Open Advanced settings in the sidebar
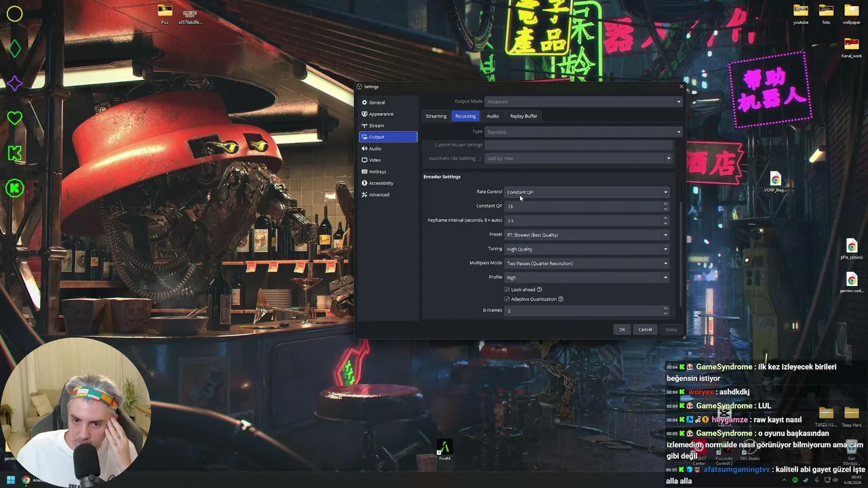This screenshot has height=488, width=868. click(388, 195)
